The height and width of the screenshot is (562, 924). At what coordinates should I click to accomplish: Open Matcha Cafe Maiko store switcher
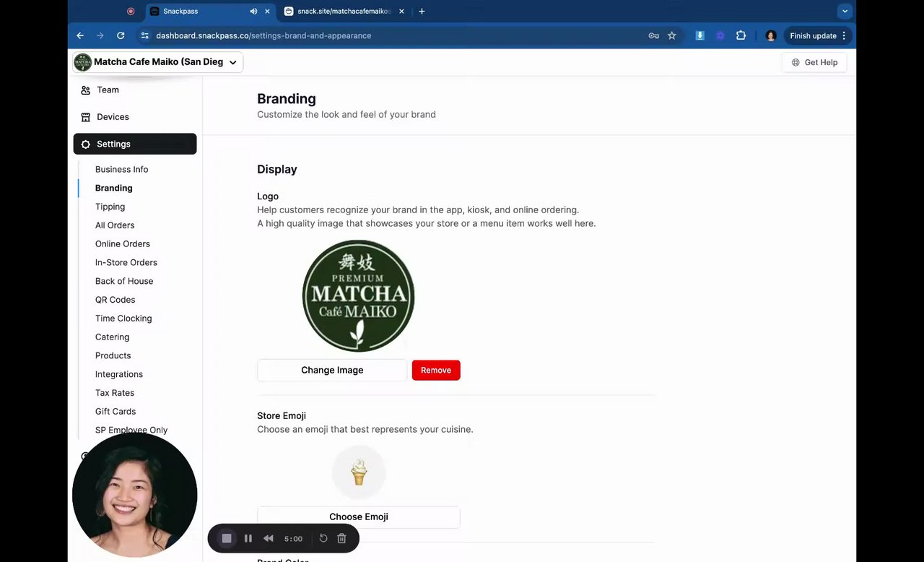pos(158,62)
